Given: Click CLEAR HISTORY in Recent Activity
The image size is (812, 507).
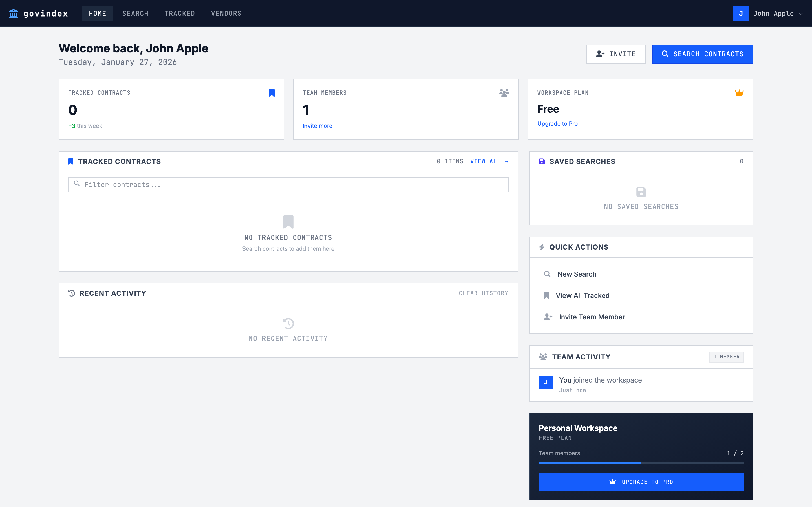Looking at the screenshot, I should 483,293.
